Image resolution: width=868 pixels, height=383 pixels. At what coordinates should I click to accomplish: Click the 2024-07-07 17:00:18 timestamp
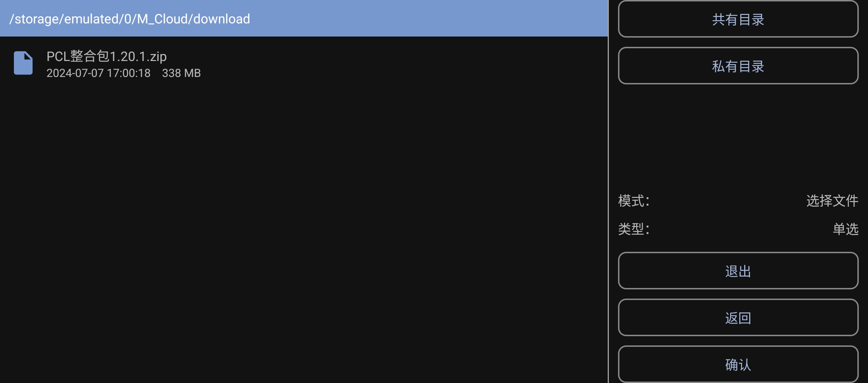pos(99,73)
